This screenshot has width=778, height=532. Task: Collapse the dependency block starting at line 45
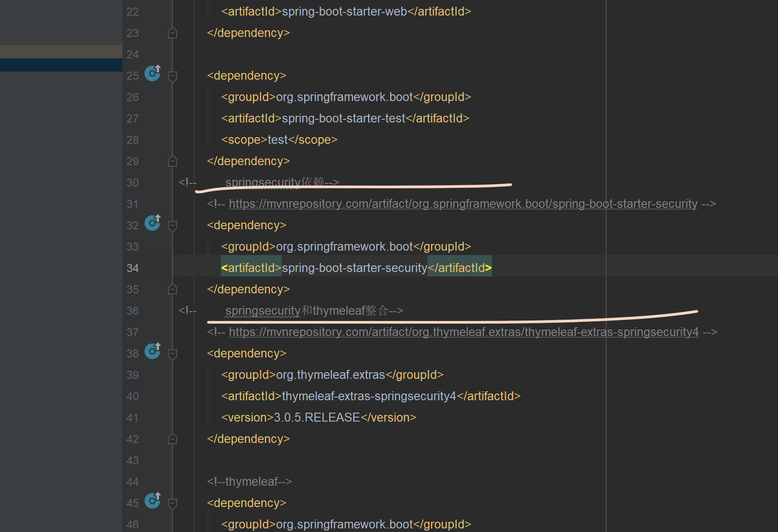(x=173, y=504)
